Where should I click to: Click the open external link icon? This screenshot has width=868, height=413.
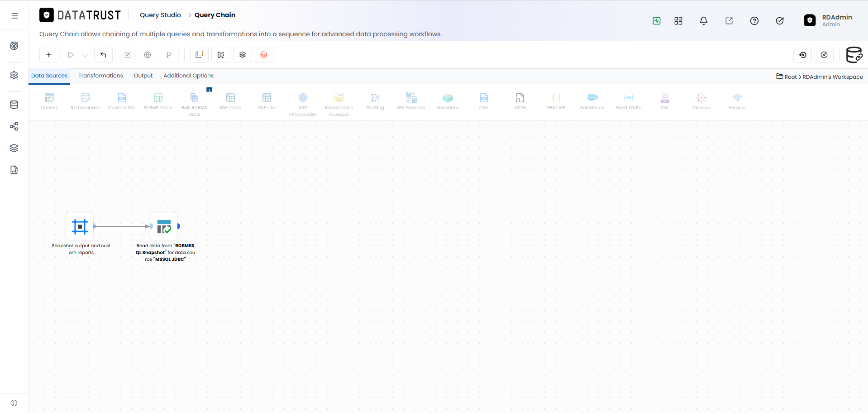pos(729,21)
